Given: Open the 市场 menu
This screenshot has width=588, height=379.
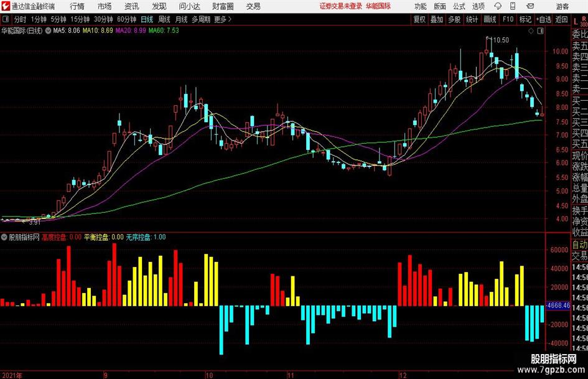Looking at the screenshot, I should click(x=105, y=6).
